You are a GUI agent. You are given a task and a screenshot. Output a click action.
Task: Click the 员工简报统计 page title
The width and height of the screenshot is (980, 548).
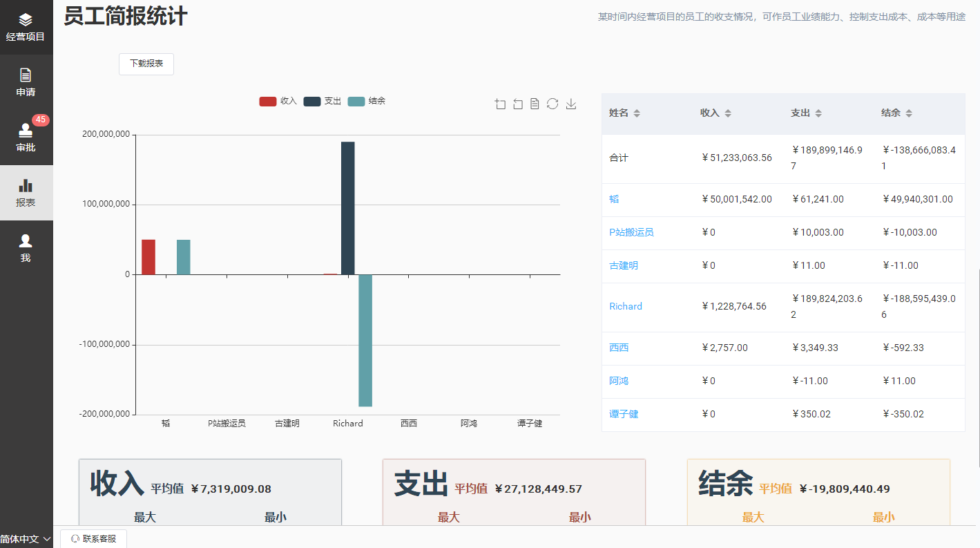click(126, 15)
